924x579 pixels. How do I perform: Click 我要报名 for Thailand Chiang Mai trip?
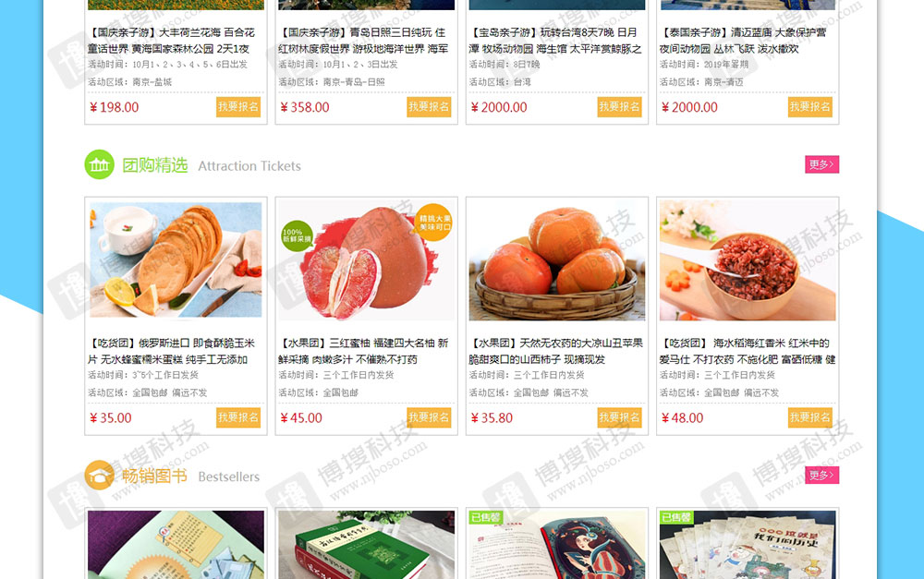click(810, 107)
